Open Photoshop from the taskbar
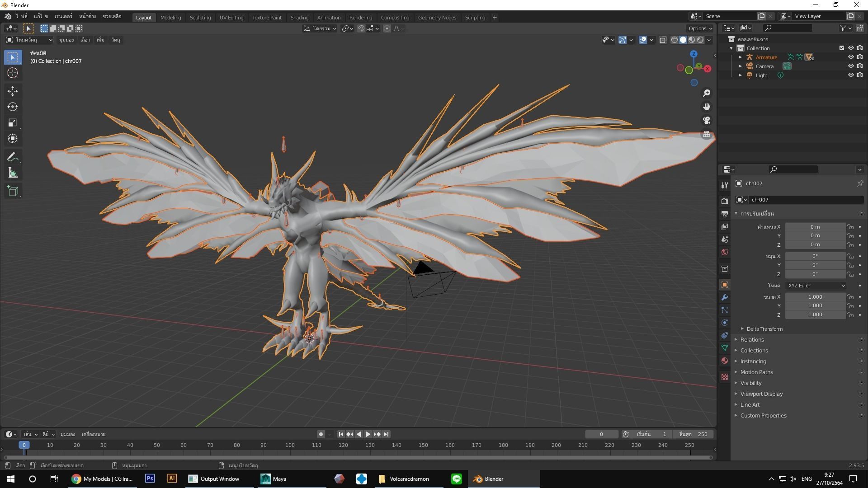 click(150, 479)
